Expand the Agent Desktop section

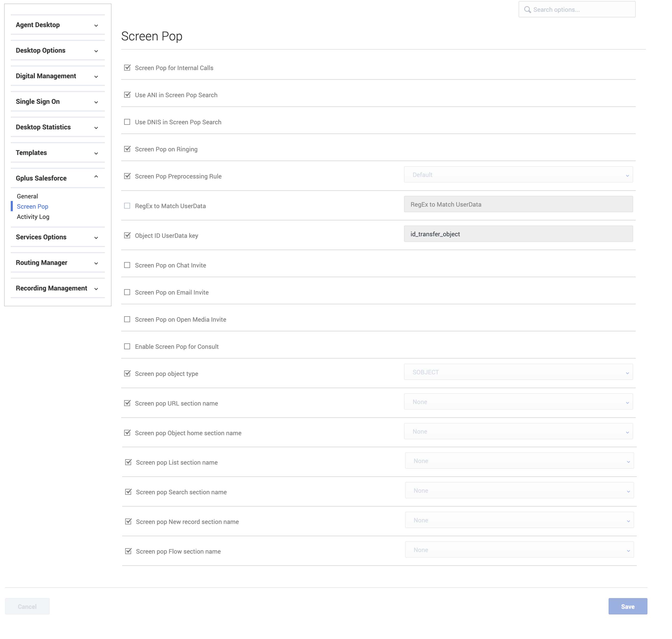click(x=38, y=25)
